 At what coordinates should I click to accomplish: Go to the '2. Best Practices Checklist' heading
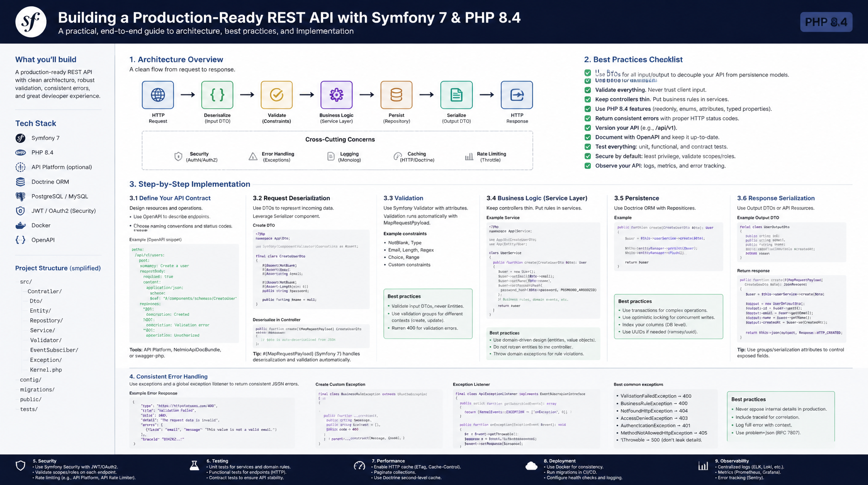click(x=633, y=60)
